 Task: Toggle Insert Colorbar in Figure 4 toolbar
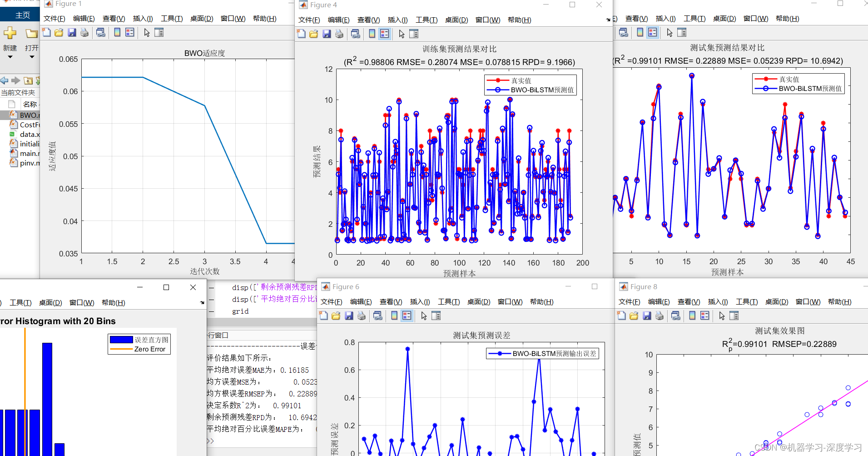click(x=372, y=34)
